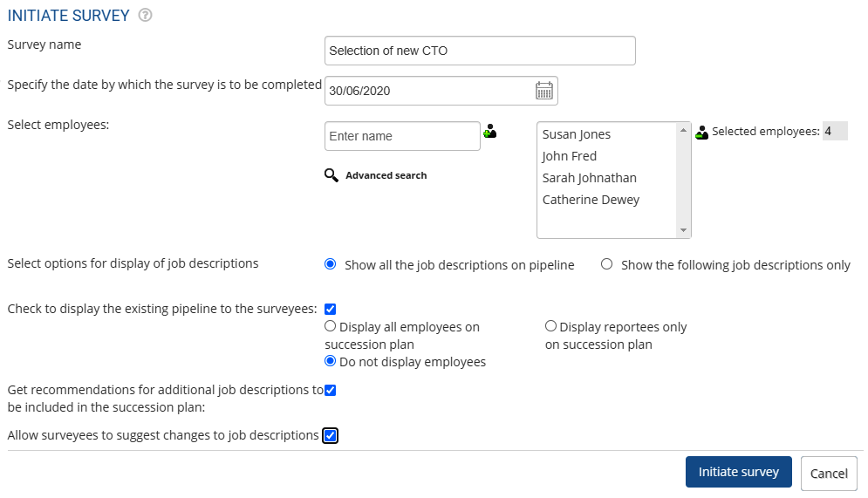Open the help icon beside Initiate Survey
Viewport: 868px width, 498px height.
tap(145, 15)
